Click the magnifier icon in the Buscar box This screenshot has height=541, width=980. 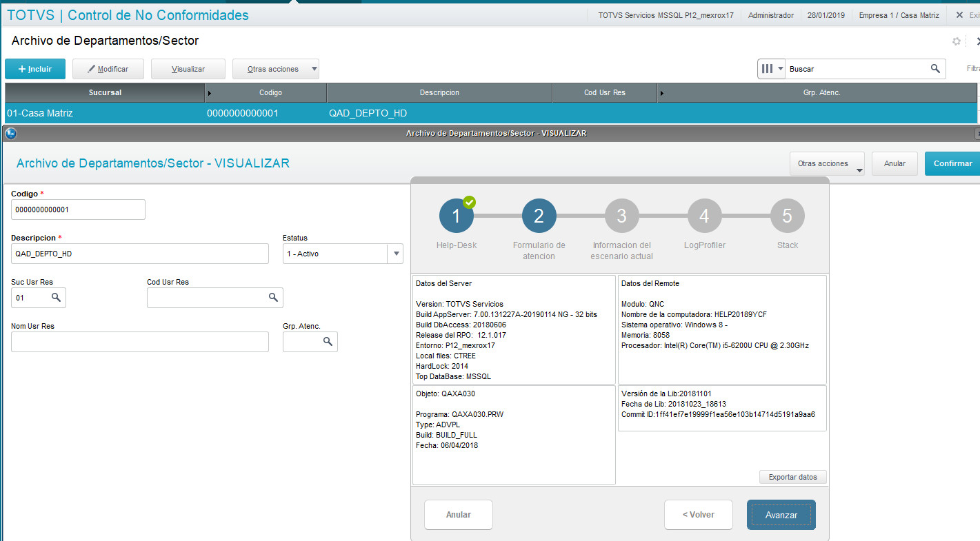[935, 68]
